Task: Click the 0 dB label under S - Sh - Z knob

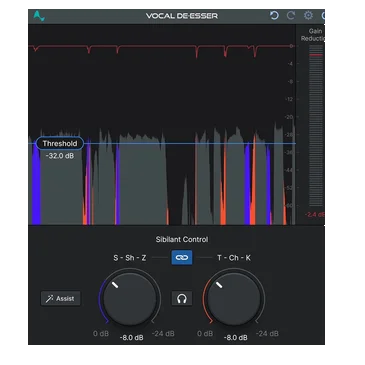Action: pyautogui.click(x=101, y=333)
